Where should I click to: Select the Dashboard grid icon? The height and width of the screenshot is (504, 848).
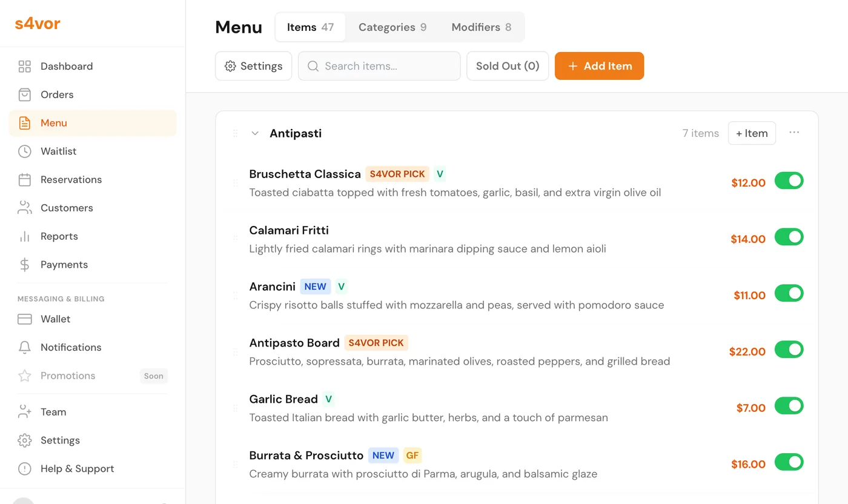click(24, 66)
